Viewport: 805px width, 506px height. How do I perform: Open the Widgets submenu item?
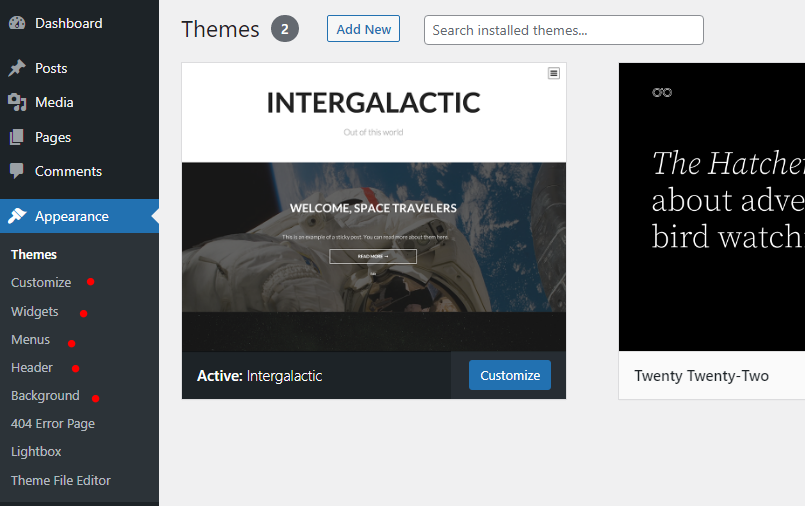(34, 312)
